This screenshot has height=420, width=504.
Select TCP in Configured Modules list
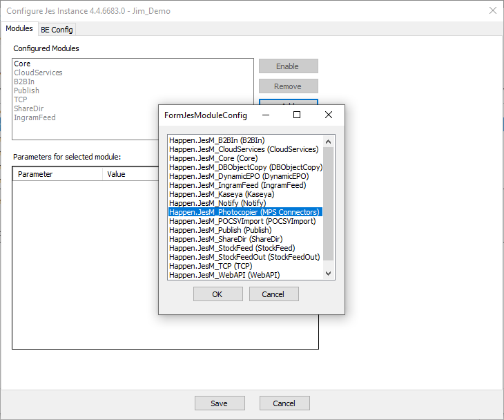tap(20, 99)
